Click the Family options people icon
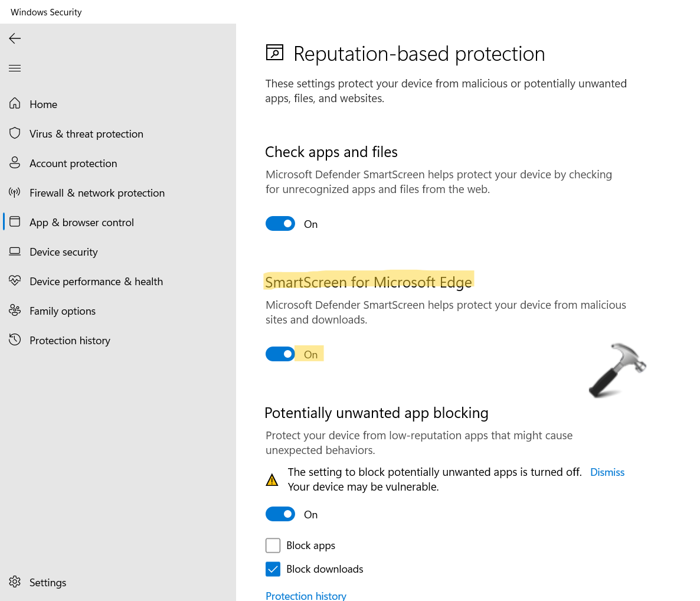700x601 pixels. pyautogui.click(x=15, y=311)
